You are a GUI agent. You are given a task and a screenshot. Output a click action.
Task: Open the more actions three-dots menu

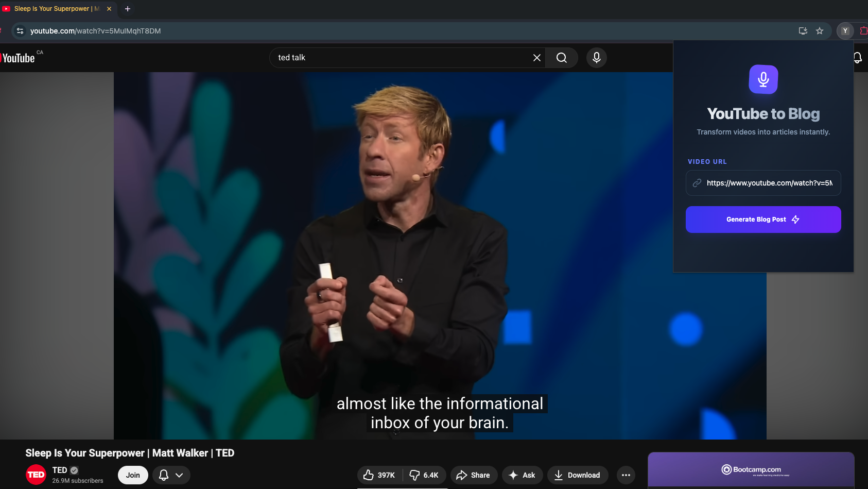pyautogui.click(x=626, y=475)
